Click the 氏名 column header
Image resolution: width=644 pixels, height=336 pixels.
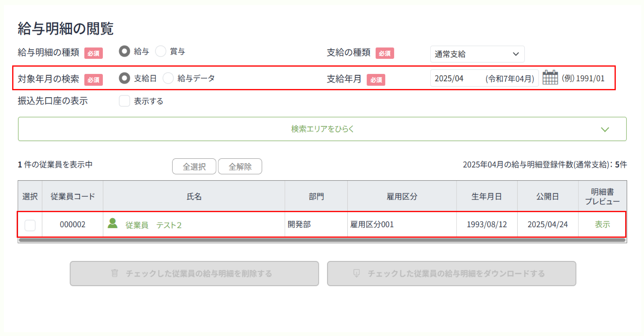194,197
